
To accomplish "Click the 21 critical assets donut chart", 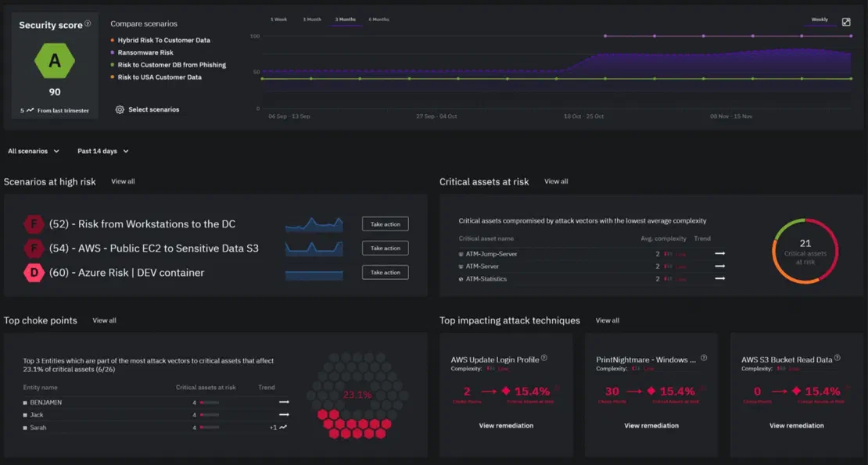I will tap(805, 251).
